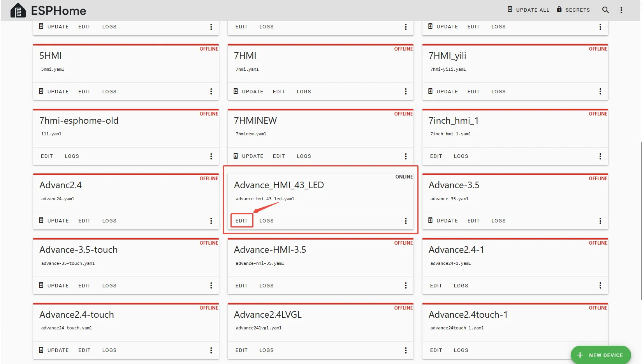
Task: Click UPDATE on the Advance-3.5 card
Action: [443, 221]
